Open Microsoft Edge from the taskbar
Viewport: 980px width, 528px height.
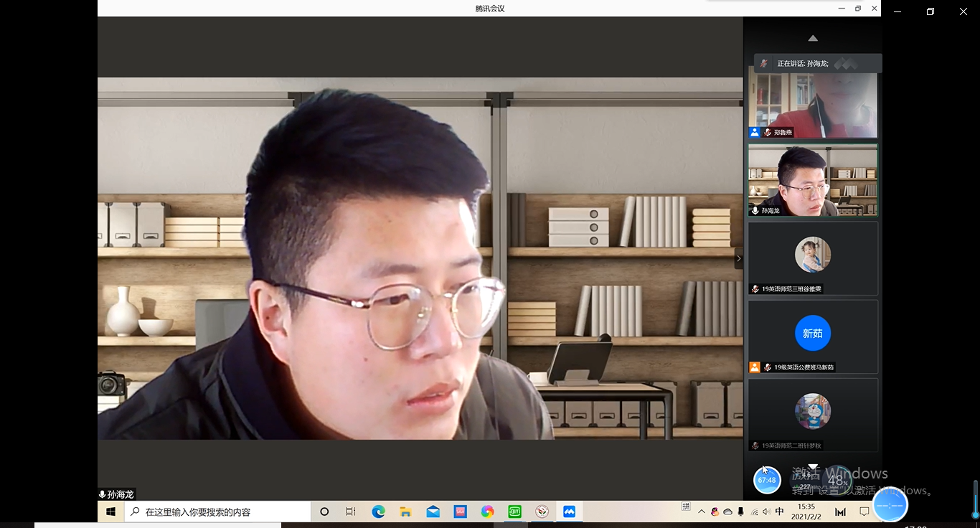point(378,512)
